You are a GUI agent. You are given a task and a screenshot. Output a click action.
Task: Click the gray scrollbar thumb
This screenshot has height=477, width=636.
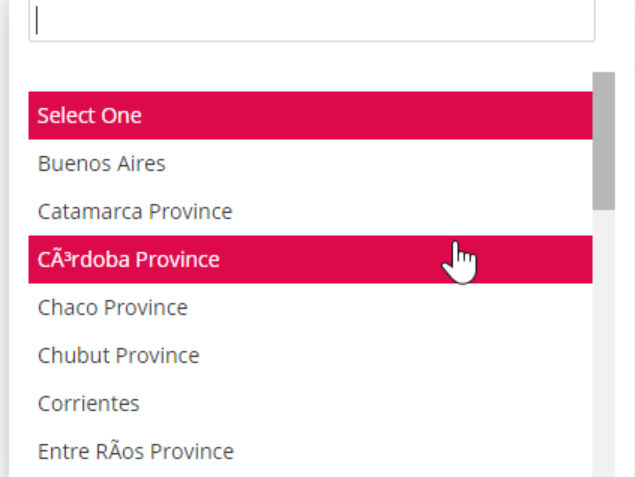point(604,141)
